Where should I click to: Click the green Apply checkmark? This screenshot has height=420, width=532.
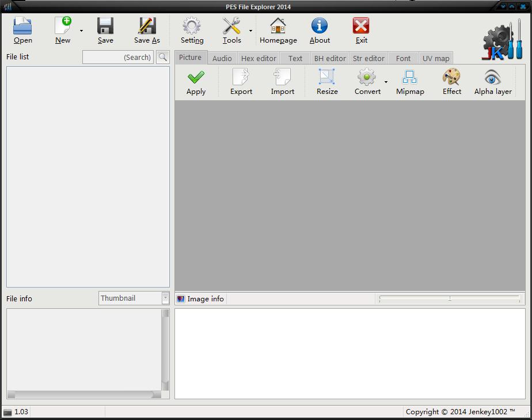(196, 77)
